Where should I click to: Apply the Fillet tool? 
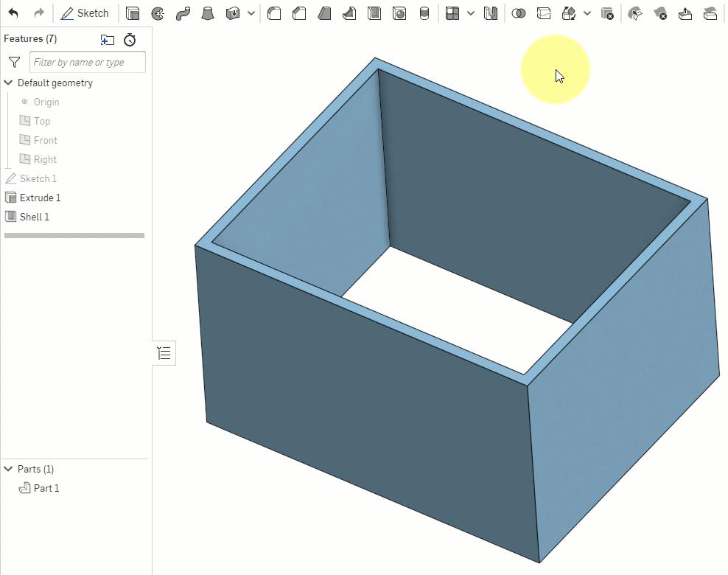[274, 13]
